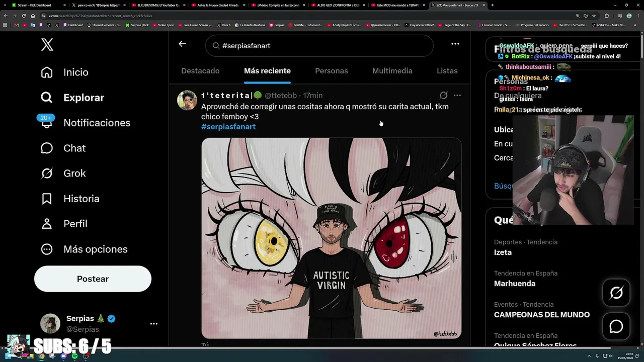Image resolution: width=644 pixels, height=362 pixels.
Task: Open the fanart image in the post
Action: 332,238
